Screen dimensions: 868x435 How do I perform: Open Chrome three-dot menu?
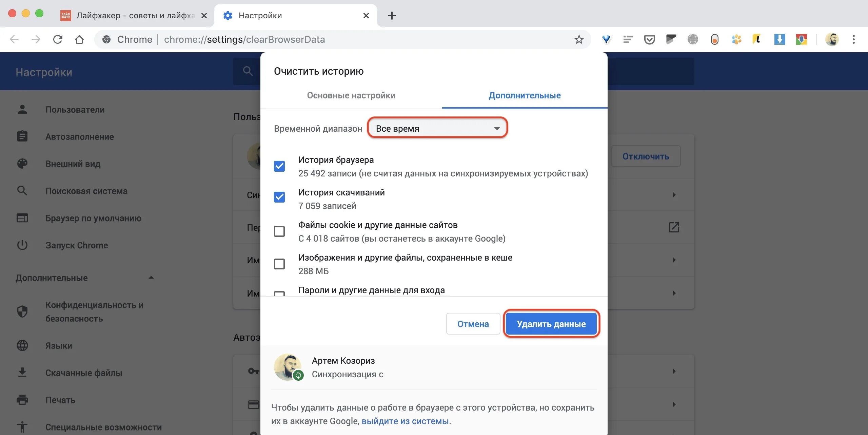[853, 40]
